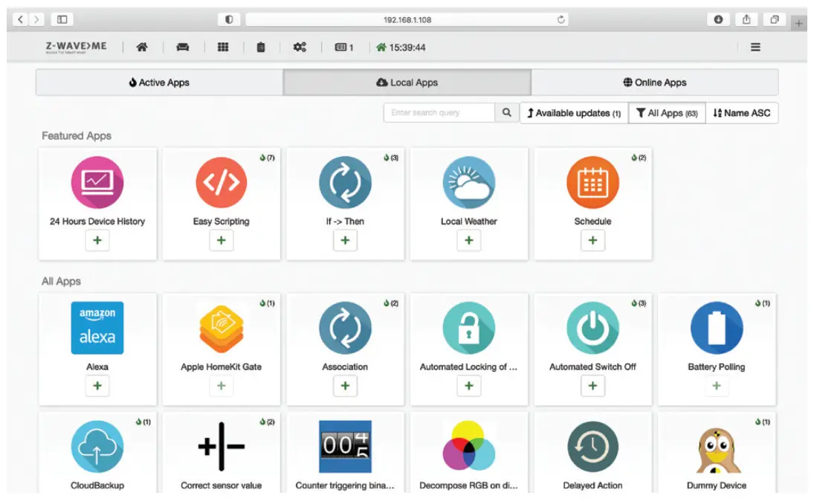Viewport: 814px width, 504px height.
Task: Click the Association app icon
Action: (x=345, y=328)
